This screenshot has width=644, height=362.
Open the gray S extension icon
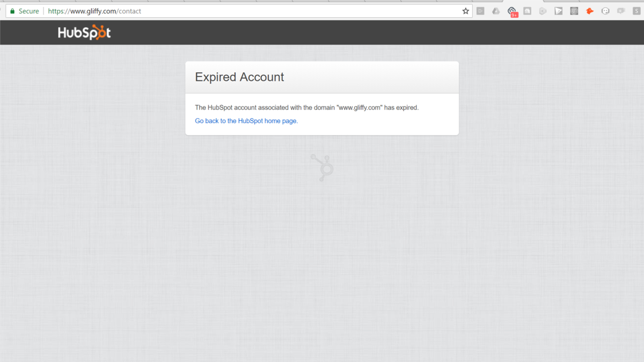(636, 11)
